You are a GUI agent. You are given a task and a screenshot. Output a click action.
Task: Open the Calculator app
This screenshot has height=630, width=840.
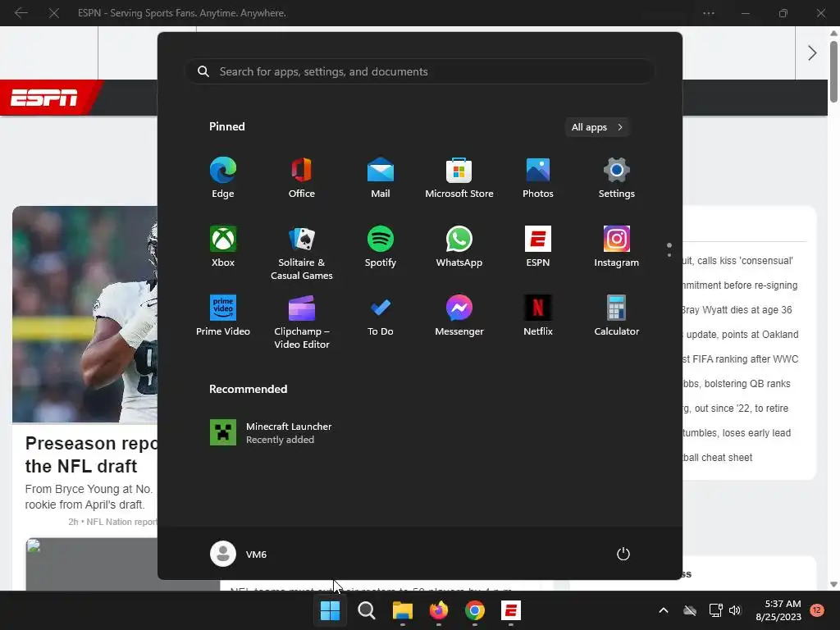click(x=617, y=316)
